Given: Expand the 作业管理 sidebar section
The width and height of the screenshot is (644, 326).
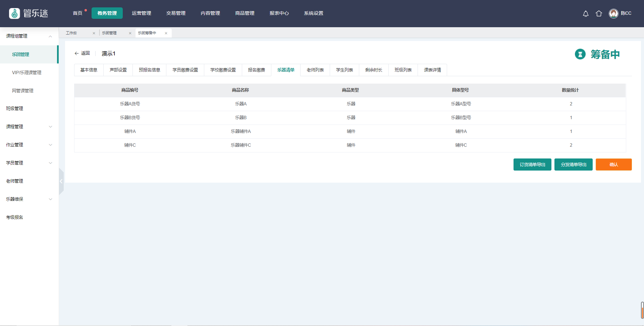Looking at the screenshot, I should pyautogui.click(x=50, y=145).
